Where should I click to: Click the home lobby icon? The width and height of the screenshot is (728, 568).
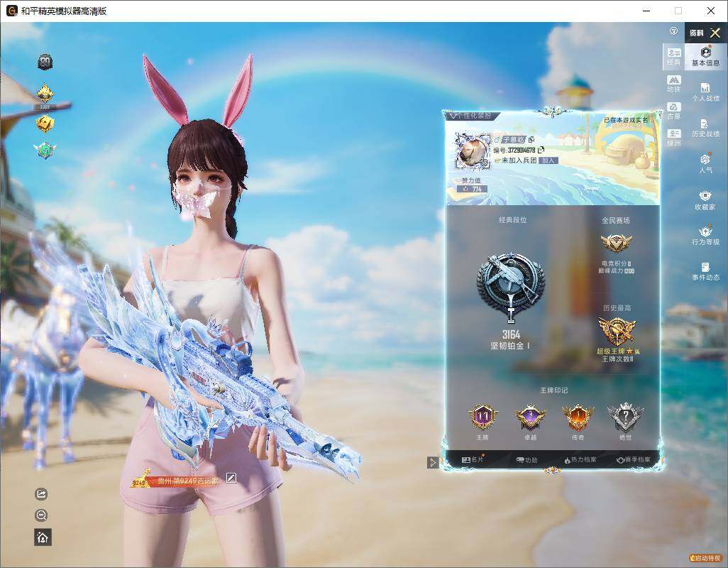43,537
